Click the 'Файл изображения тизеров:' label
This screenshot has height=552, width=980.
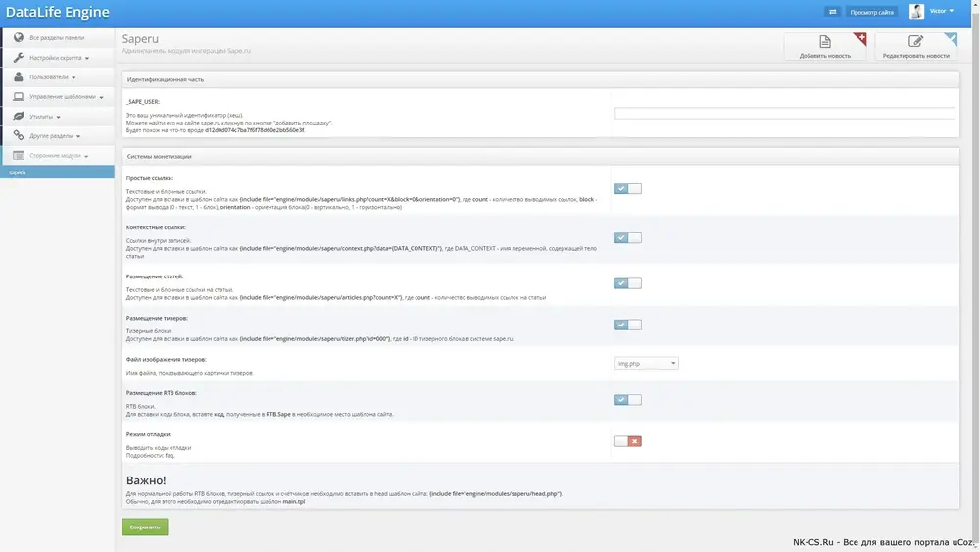(167, 360)
